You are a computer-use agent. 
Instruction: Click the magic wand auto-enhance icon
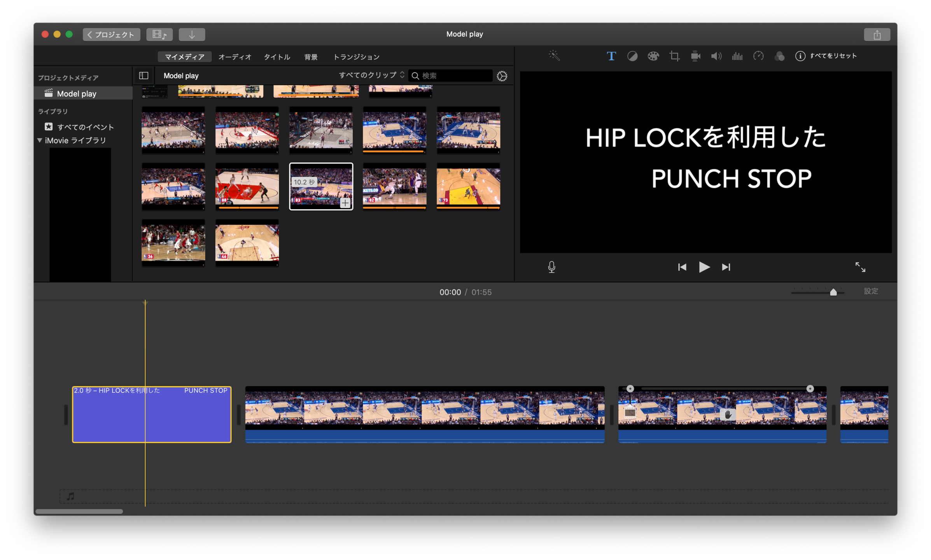[x=554, y=56]
